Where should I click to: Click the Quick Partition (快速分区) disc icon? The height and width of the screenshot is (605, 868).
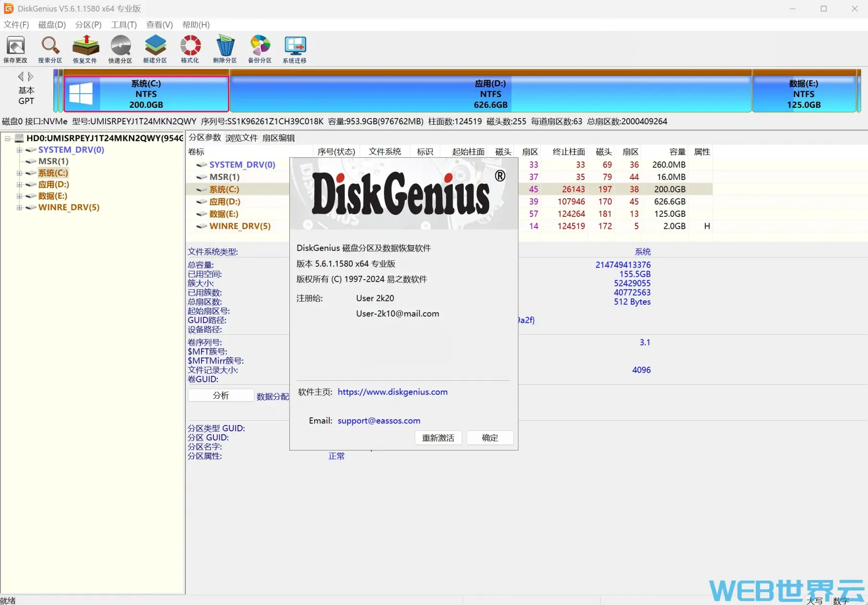click(x=120, y=49)
